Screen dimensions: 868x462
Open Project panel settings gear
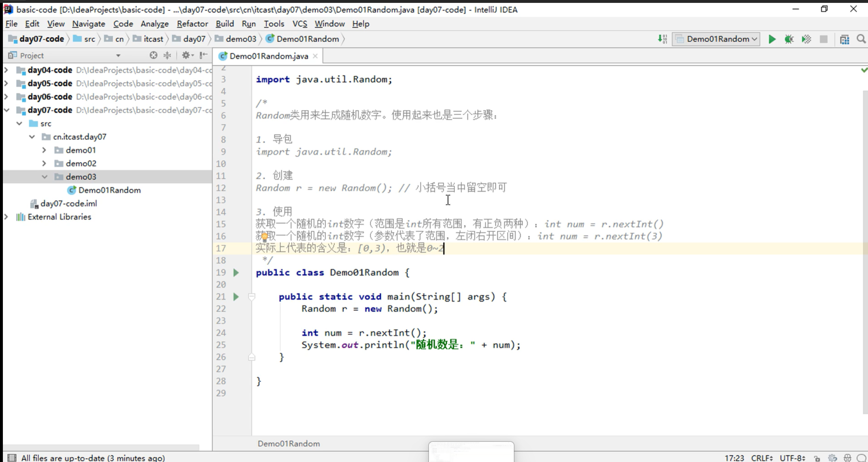(187, 55)
